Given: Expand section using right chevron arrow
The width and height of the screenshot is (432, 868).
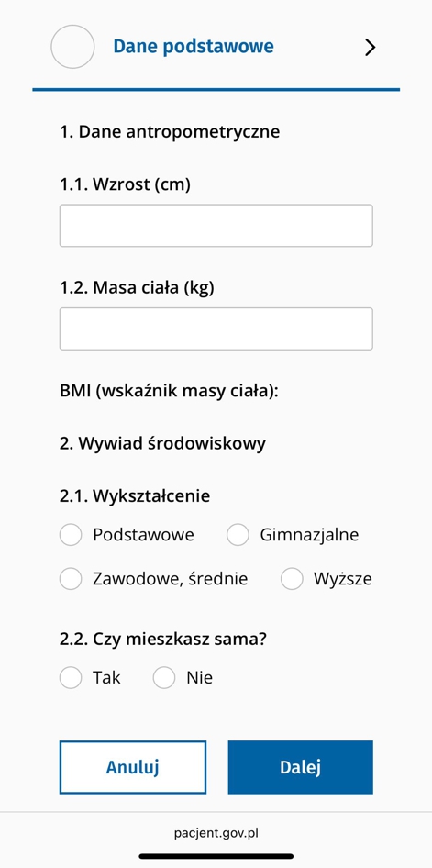Looking at the screenshot, I should [370, 48].
